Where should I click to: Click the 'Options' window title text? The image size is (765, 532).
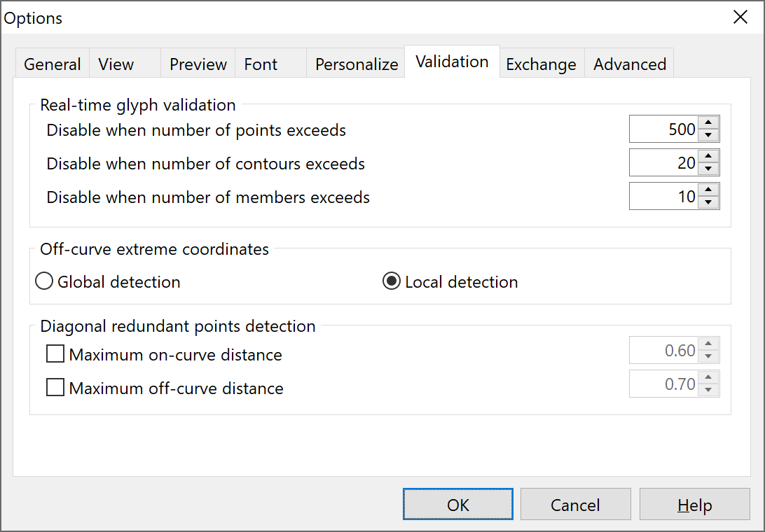pos(33,18)
